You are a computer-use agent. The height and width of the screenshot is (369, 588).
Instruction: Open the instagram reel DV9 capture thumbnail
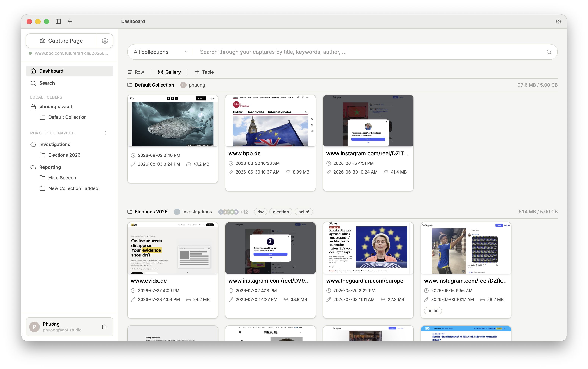[270, 248]
